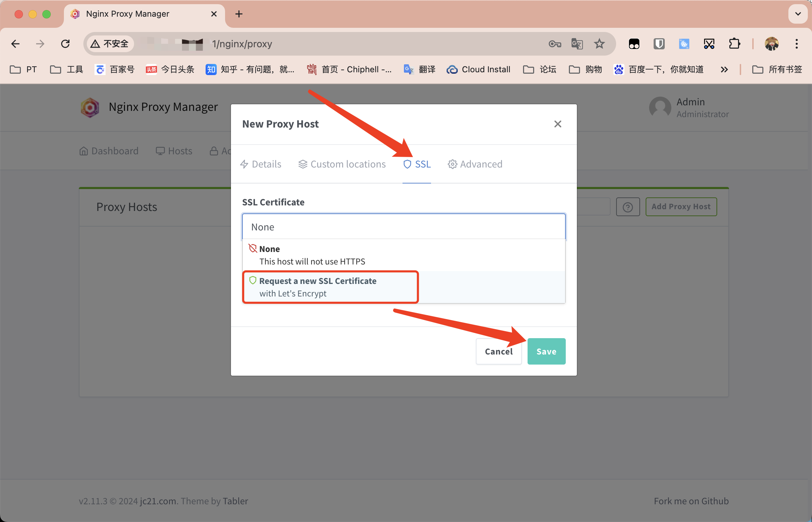This screenshot has width=812, height=522.
Task: Open the 所有书签 folder
Action: click(777, 70)
